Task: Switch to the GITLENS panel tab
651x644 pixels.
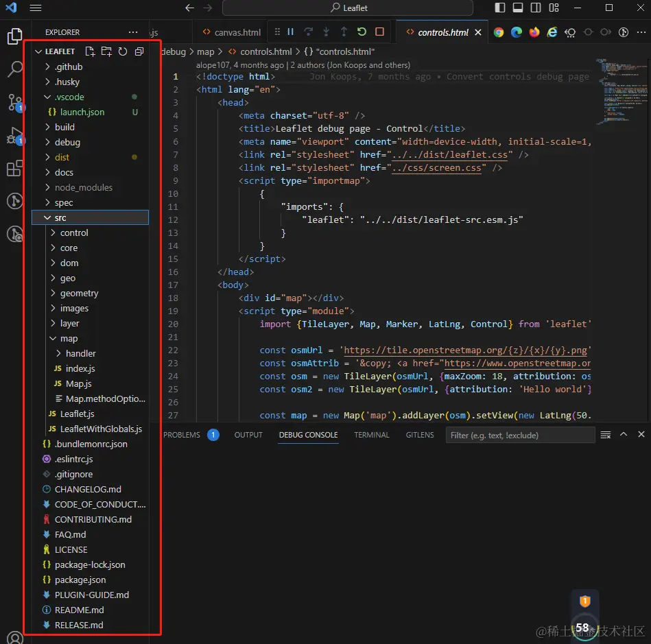Action: click(x=420, y=435)
